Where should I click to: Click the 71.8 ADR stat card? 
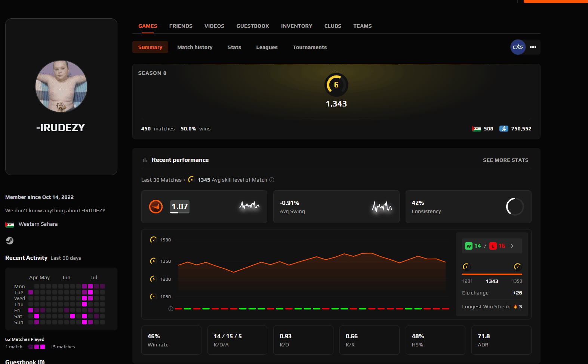click(x=502, y=340)
